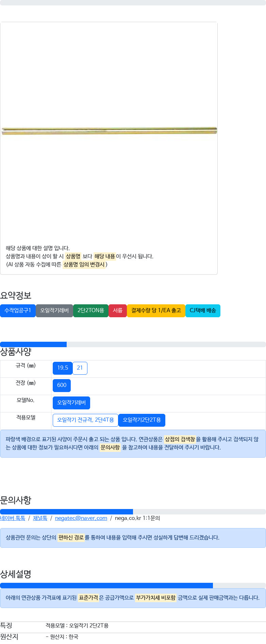
Task: Click the 상점의 검색창 highlighted text
Action: [180, 439]
